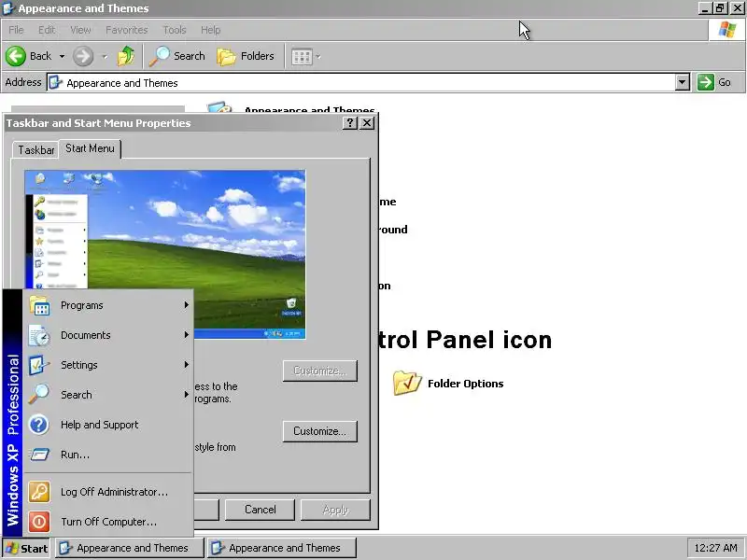The width and height of the screenshot is (747, 560).
Task: Open Programs in the Start menu
Action: 108,305
